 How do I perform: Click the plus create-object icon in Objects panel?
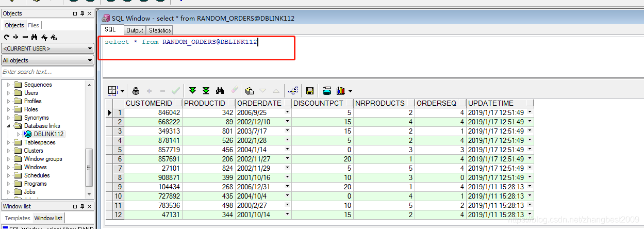click(x=15, y=37)
